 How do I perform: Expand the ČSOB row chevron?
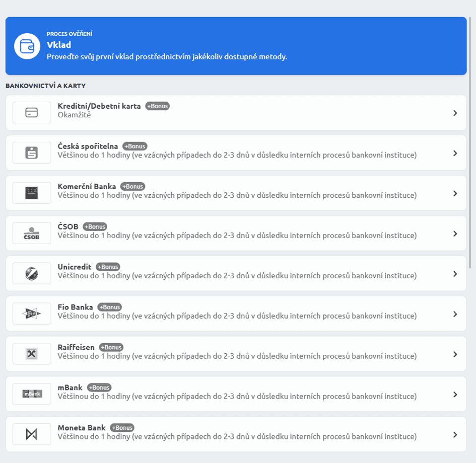point(455,234)
